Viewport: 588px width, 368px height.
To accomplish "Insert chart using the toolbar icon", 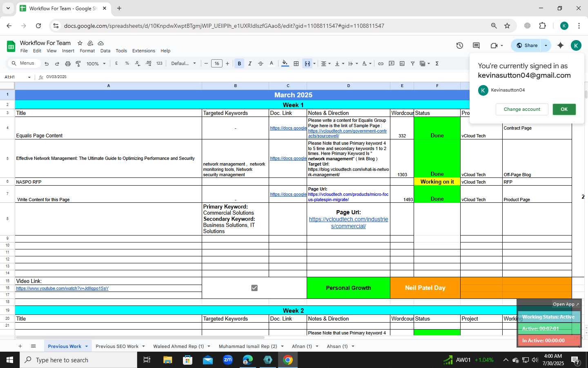I will (402, 63).
